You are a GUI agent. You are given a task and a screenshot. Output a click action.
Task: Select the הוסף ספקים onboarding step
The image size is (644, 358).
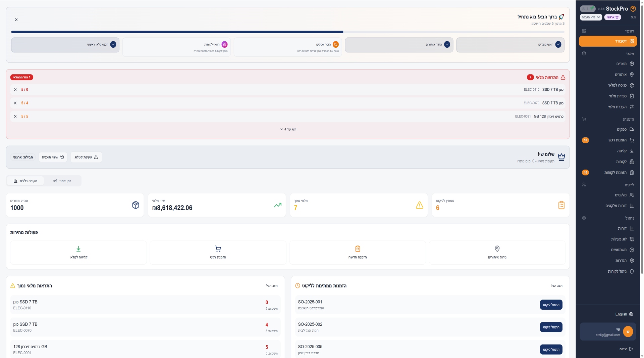pyautogui.click(x=288, y=47)
